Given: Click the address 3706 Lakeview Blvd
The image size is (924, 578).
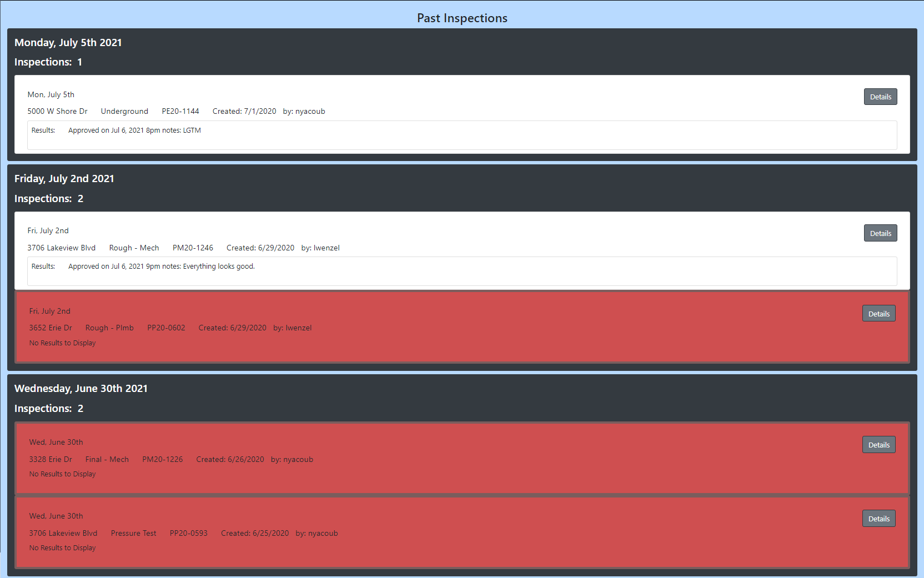Looking at the screenshot, I should coord(61,248).
